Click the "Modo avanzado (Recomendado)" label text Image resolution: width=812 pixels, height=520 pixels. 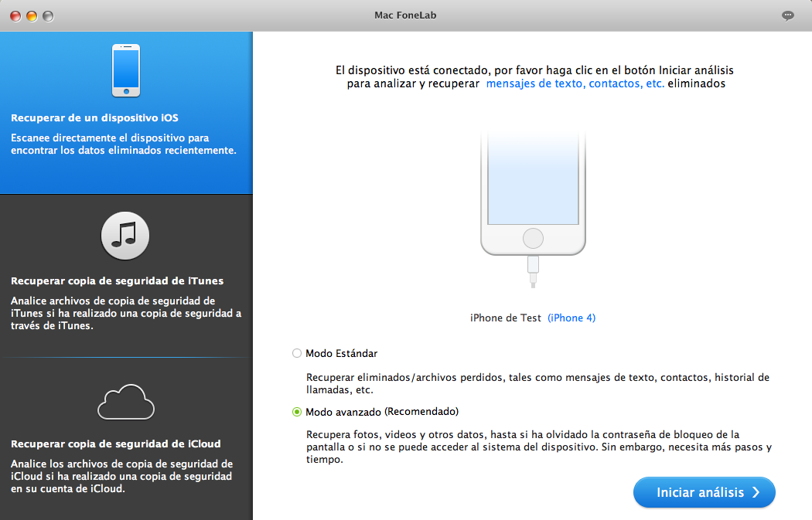pos(382,412)
